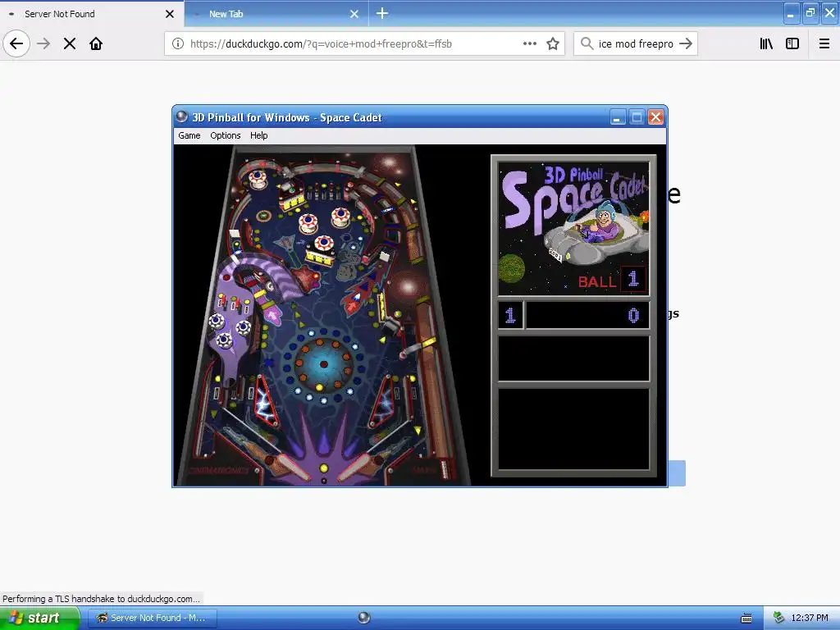This screenshot has width=840, height=630.
Task: Click the BALL number display
Action: (x=633, y=279)
